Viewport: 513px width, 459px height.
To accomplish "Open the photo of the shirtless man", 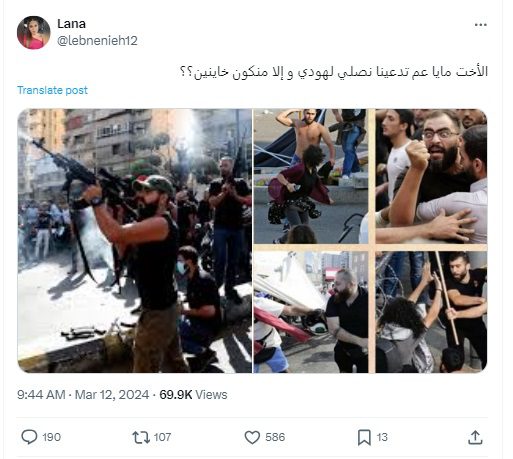I will click(311, 176).
